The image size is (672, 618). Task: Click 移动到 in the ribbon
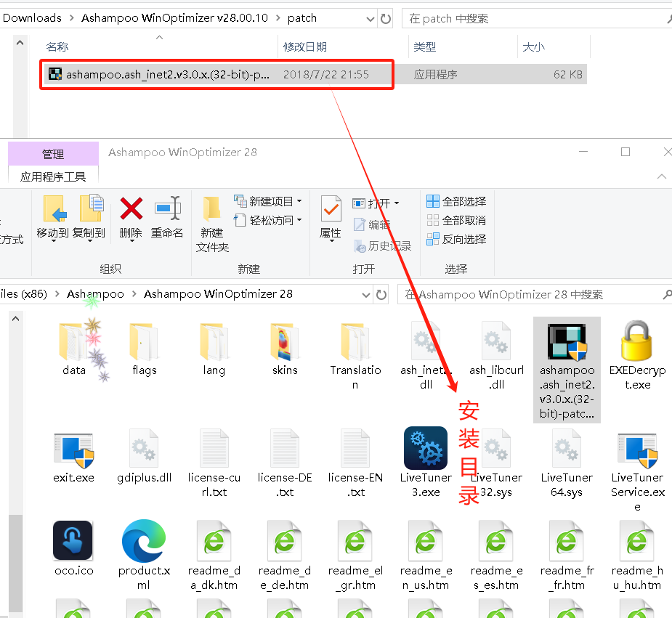[53, 219]
